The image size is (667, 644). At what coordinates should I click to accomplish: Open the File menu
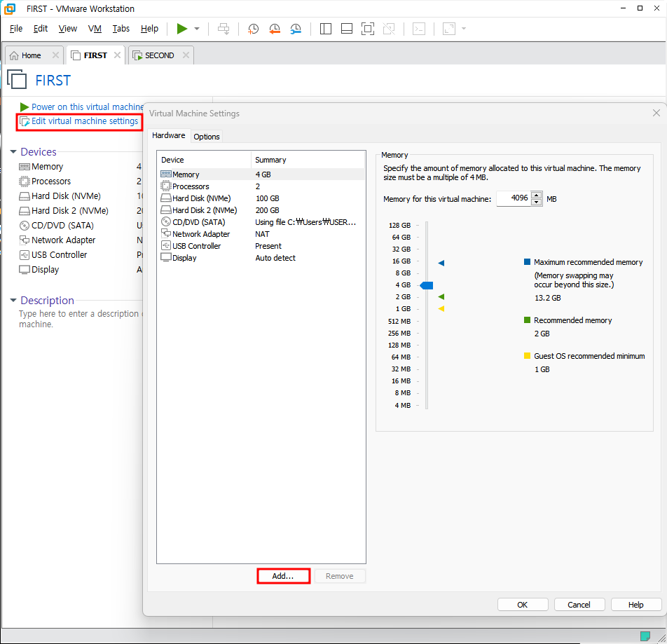(x=15, y=29)
